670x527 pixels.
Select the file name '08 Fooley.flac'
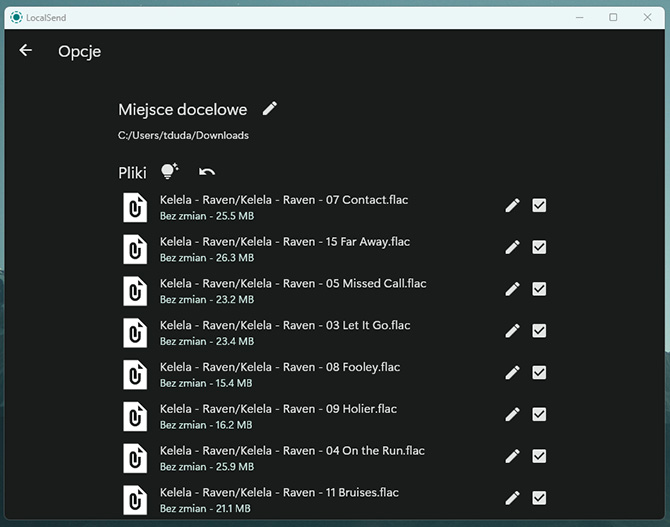[363, 368]
